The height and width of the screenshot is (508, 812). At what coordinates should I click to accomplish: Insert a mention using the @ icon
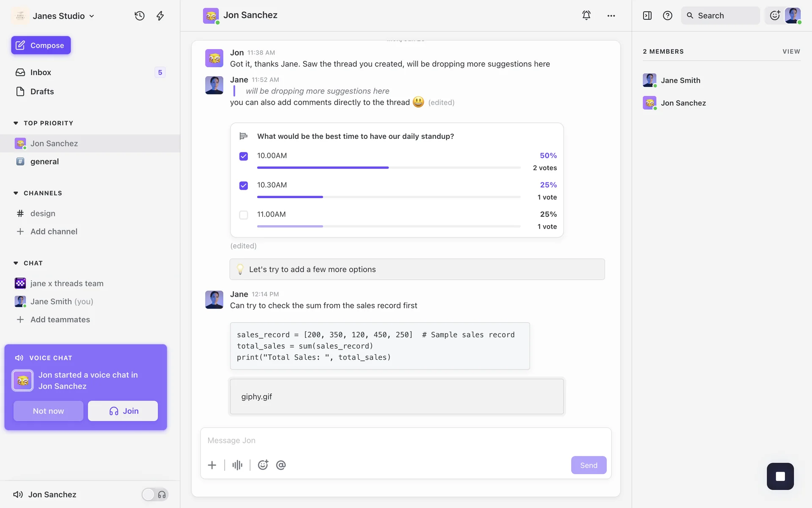[281, 465]
